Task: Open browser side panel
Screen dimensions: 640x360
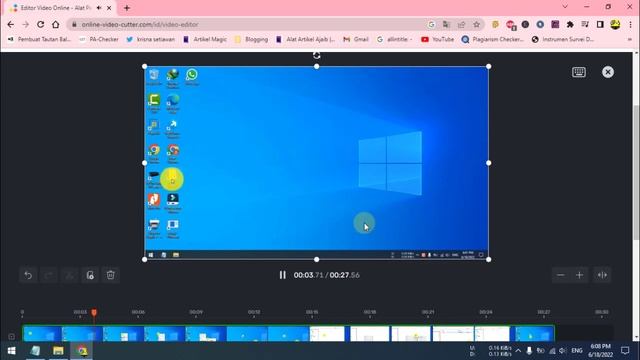Action: pyautogui.click(x=600, y=24)
